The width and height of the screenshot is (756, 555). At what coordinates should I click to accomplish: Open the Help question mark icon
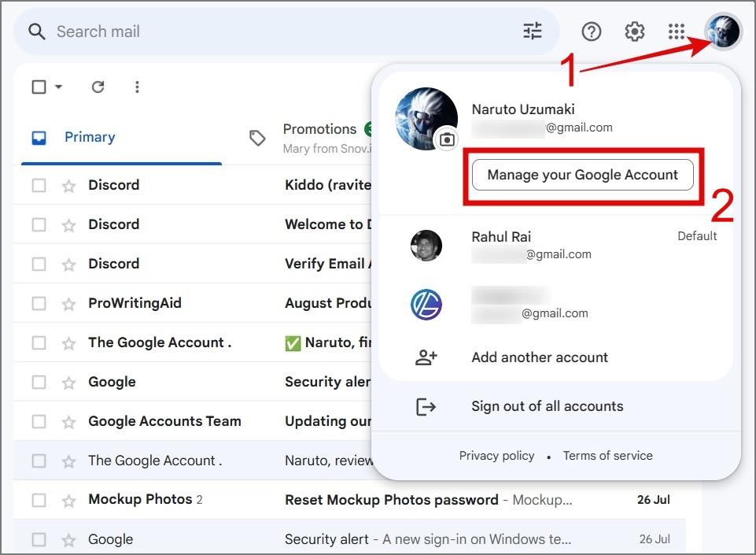coord(591,31)
